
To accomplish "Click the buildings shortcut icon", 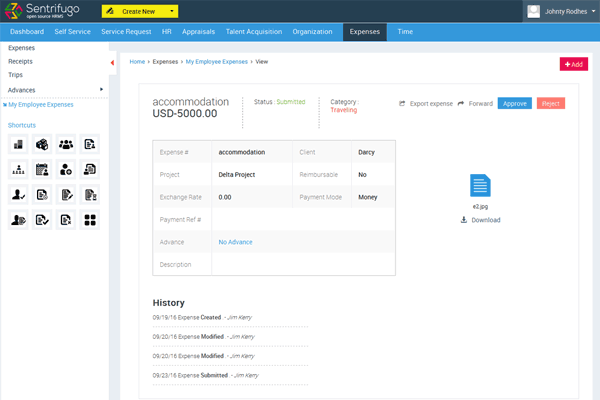I will (18, 144).
